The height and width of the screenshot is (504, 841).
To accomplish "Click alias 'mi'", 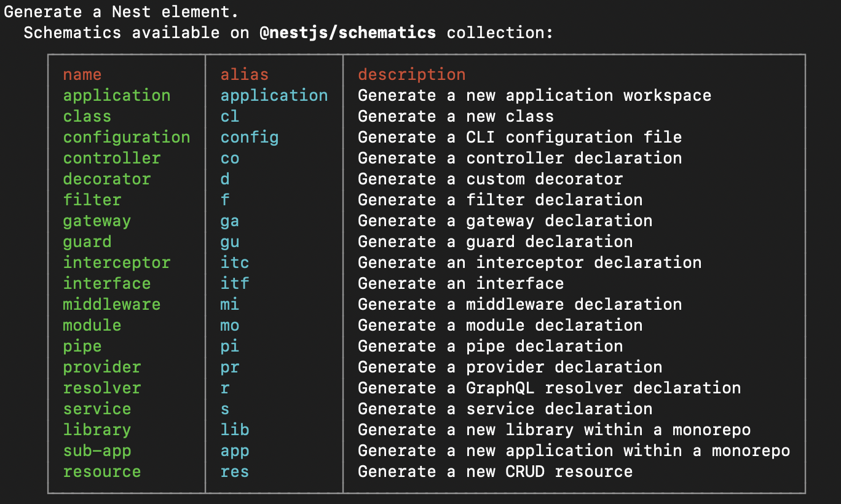I will click(230, 305).
